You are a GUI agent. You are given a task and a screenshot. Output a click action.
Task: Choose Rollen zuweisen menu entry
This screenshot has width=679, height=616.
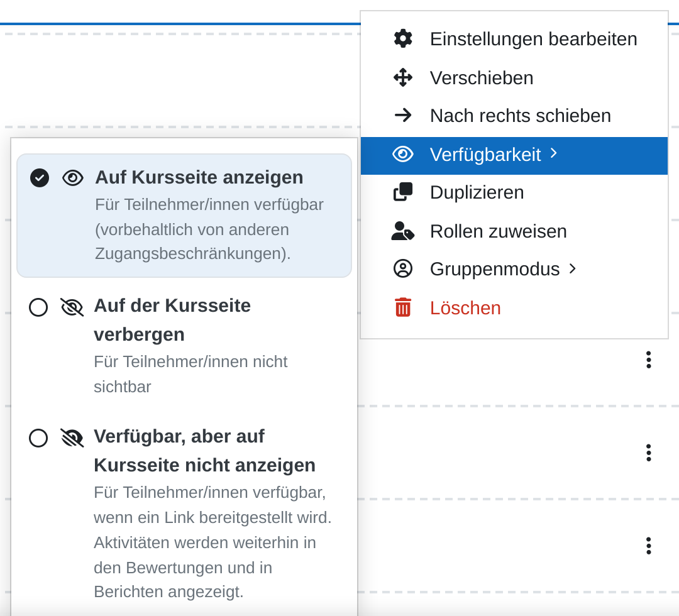(x=514, y=231)
